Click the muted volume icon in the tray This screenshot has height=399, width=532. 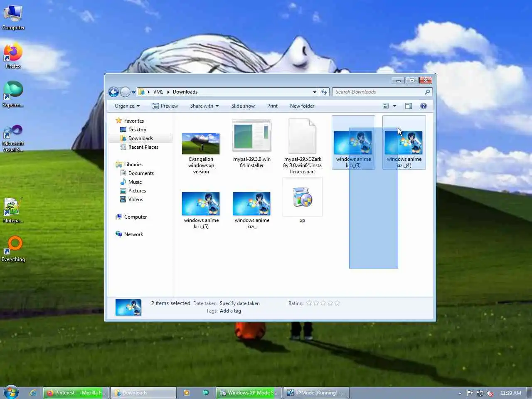click(x=490, y=393)
